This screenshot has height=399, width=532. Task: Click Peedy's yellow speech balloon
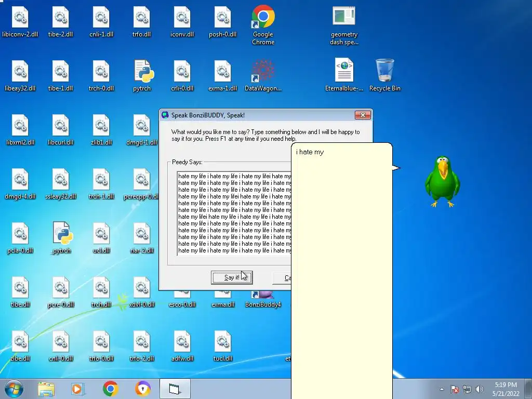(x=342, y=271)
